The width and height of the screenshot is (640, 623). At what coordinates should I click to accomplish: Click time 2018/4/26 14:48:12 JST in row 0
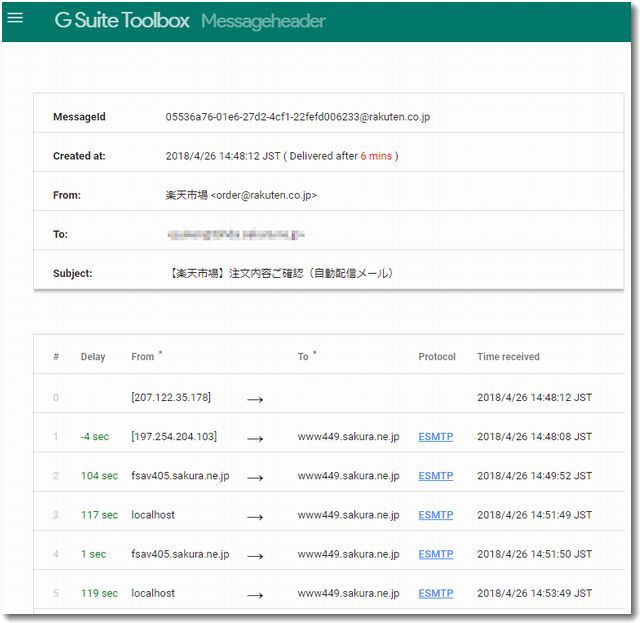[534, 397]
